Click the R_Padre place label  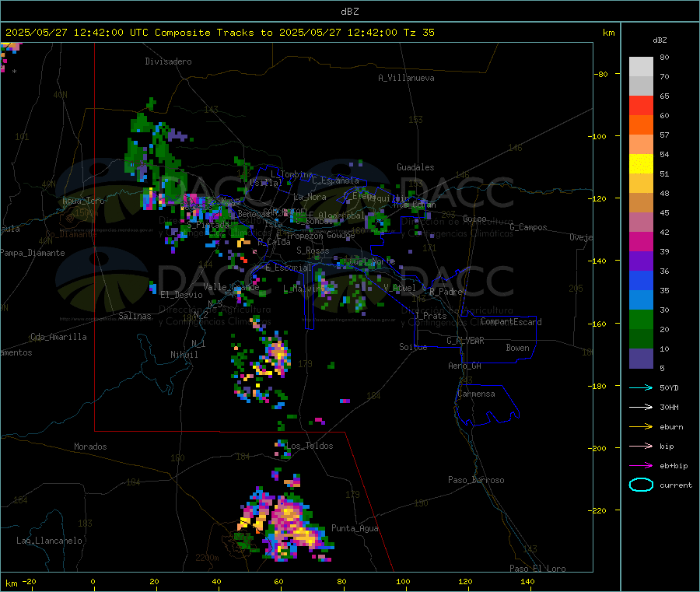446,292
